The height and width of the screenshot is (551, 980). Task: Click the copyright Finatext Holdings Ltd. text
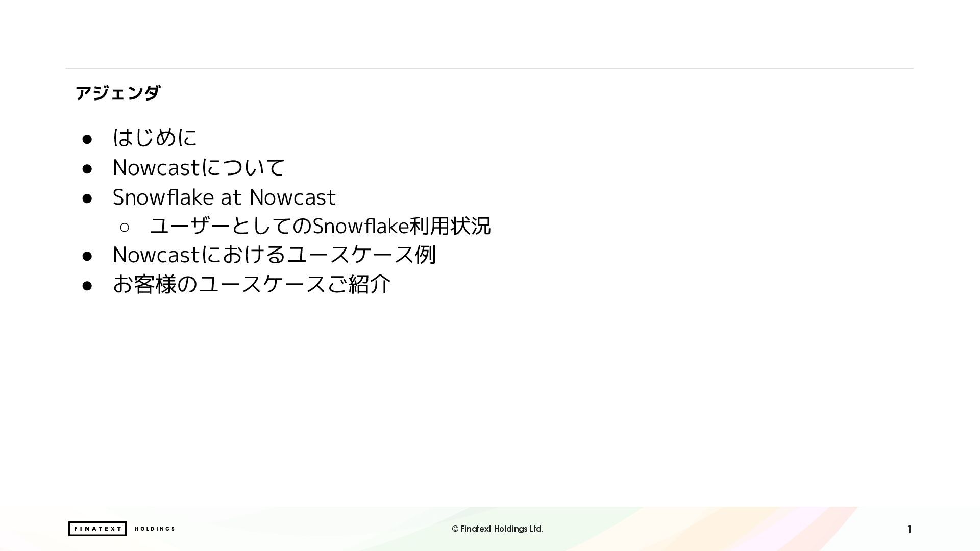point(497,529)
